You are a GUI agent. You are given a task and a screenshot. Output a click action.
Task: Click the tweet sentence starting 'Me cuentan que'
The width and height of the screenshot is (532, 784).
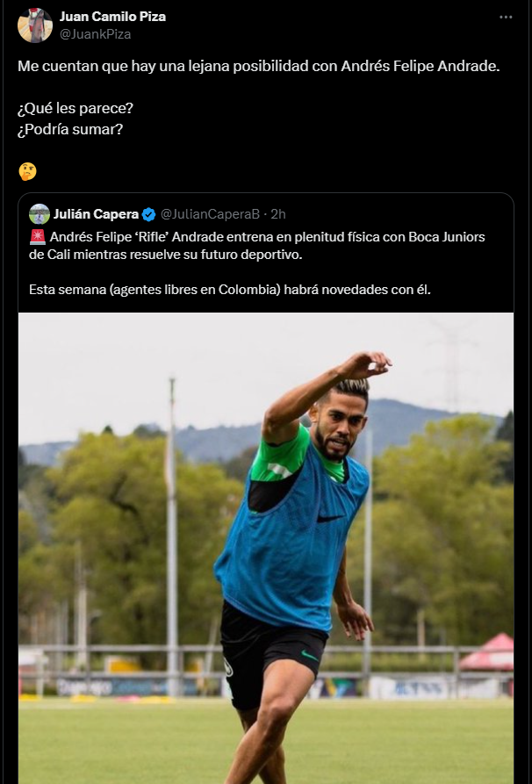point(258,66)
